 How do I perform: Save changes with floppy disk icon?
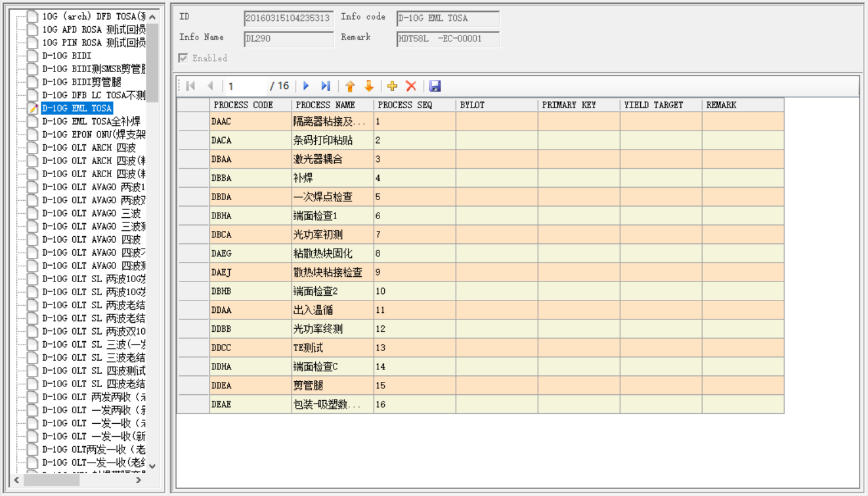(435, 86)
